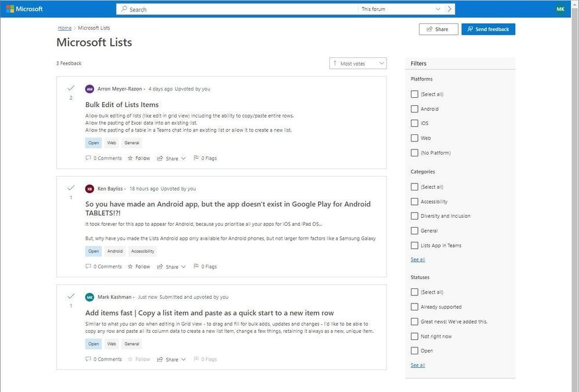
Task: Check Lists App in Teams filter
Action: (x=414, y=246)
